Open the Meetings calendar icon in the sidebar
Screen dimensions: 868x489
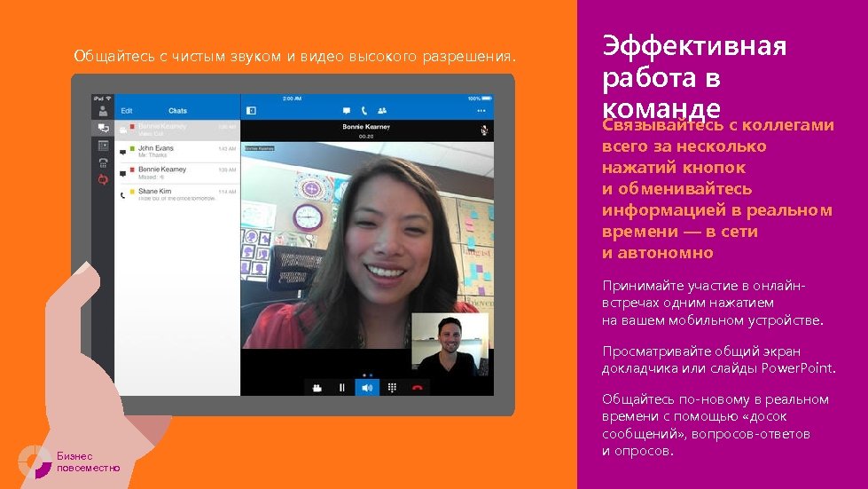pos(103,146)
